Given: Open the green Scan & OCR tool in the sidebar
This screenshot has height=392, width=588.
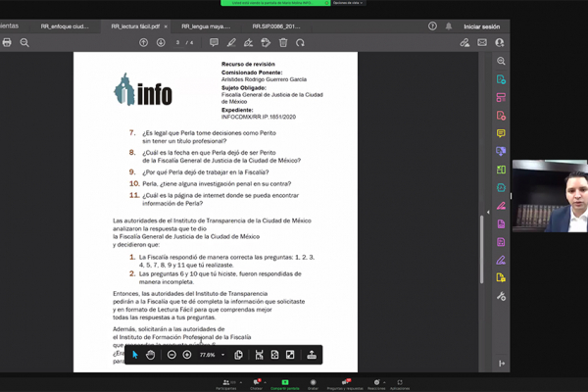Looking at the screenshot, I should [501, 170].
